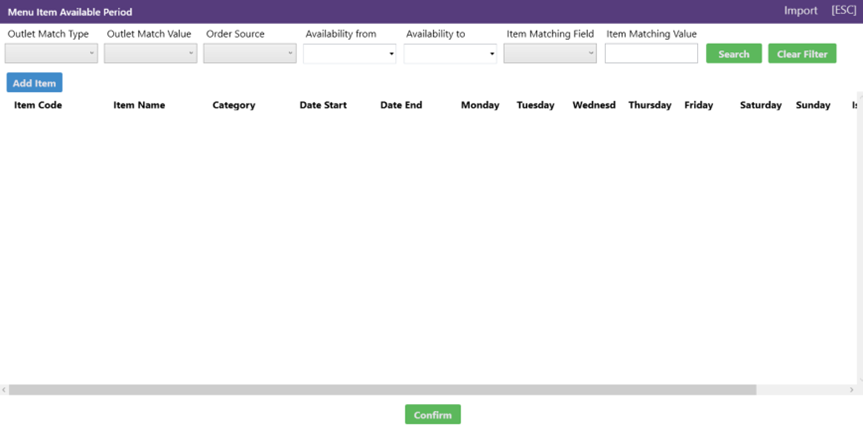Open the Availability to date picker
The height and width of the screenshot is (427, 863).
point(449,54)
